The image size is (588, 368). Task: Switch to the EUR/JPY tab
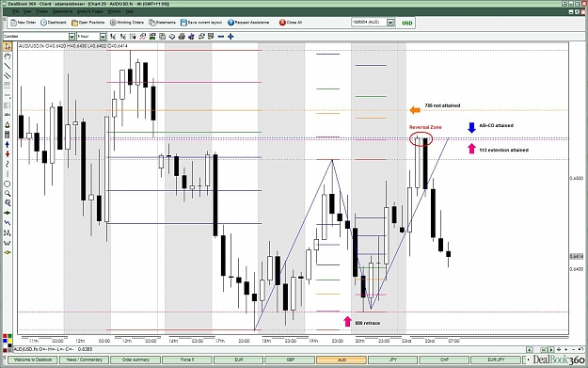496,360
